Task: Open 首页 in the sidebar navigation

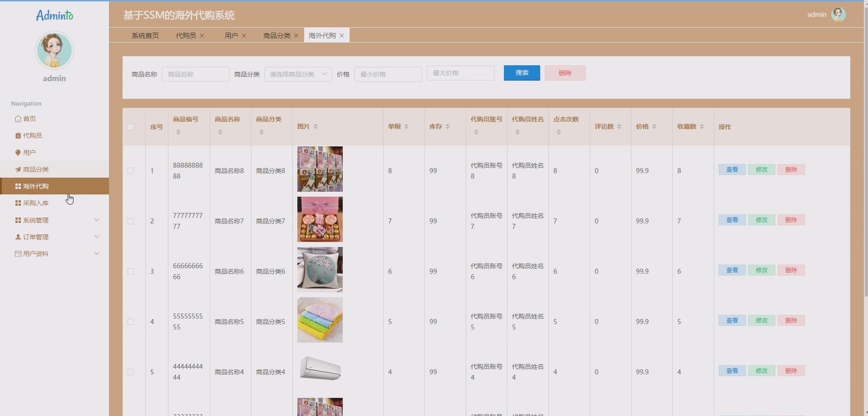Action: click(54, 119)
